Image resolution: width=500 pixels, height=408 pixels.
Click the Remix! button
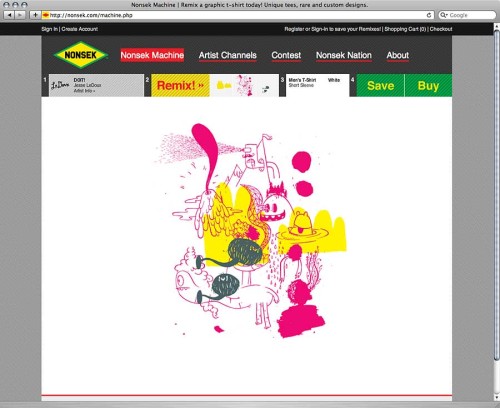coord(180,85)
